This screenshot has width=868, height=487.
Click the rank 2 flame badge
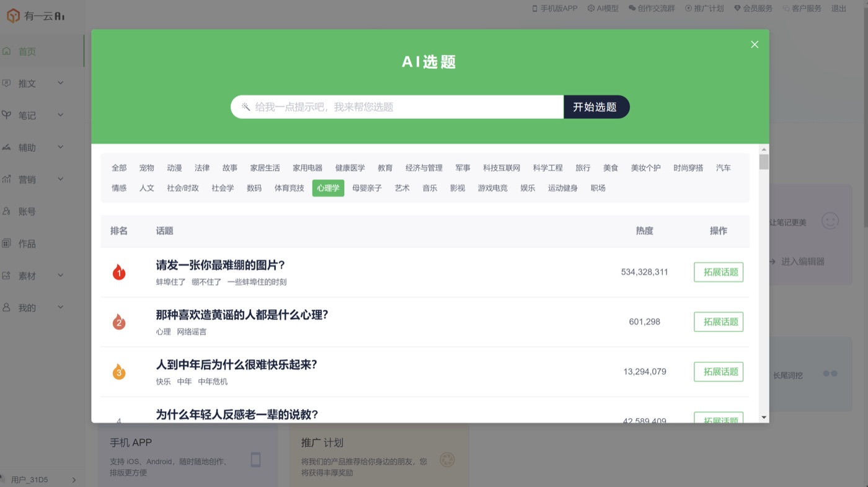tap(119, 322)
